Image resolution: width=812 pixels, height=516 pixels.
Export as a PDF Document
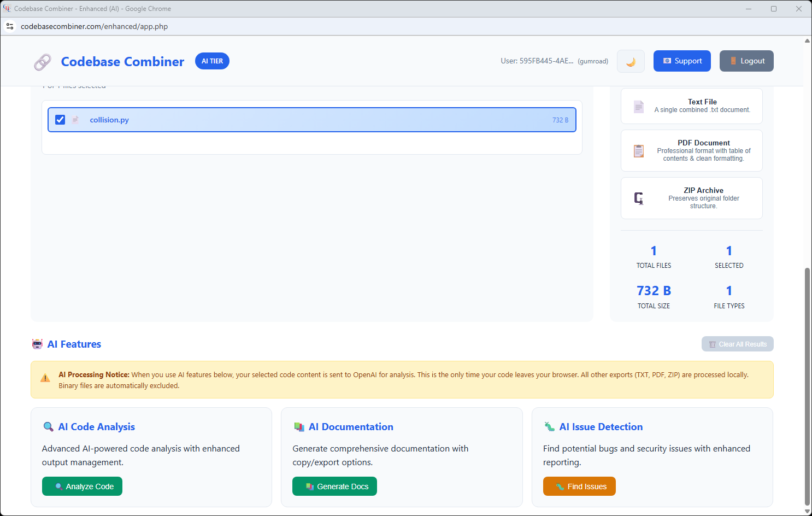(x=692, y=150)
